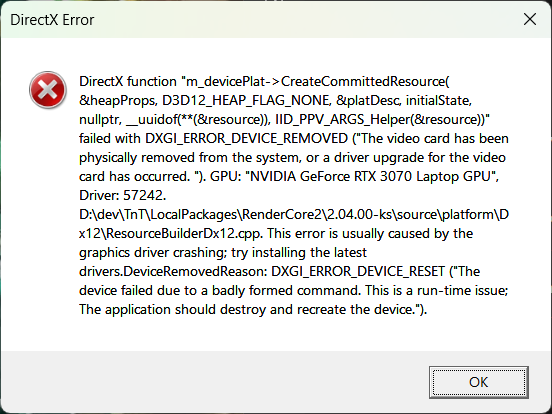Click the &platDesc argument text
This screenshot has width=552, height=414.
pyautogui.click(x=368, y=100)
